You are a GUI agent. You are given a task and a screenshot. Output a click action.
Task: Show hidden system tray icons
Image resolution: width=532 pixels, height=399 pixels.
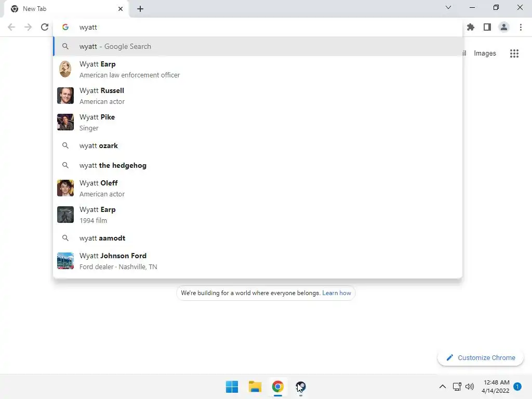pyautogui.click(x=443, y=387)
